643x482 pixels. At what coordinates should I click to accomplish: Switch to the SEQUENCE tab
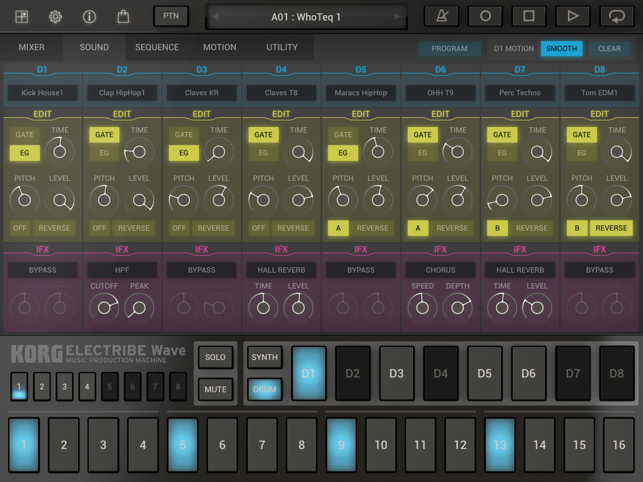coord(157,47)
